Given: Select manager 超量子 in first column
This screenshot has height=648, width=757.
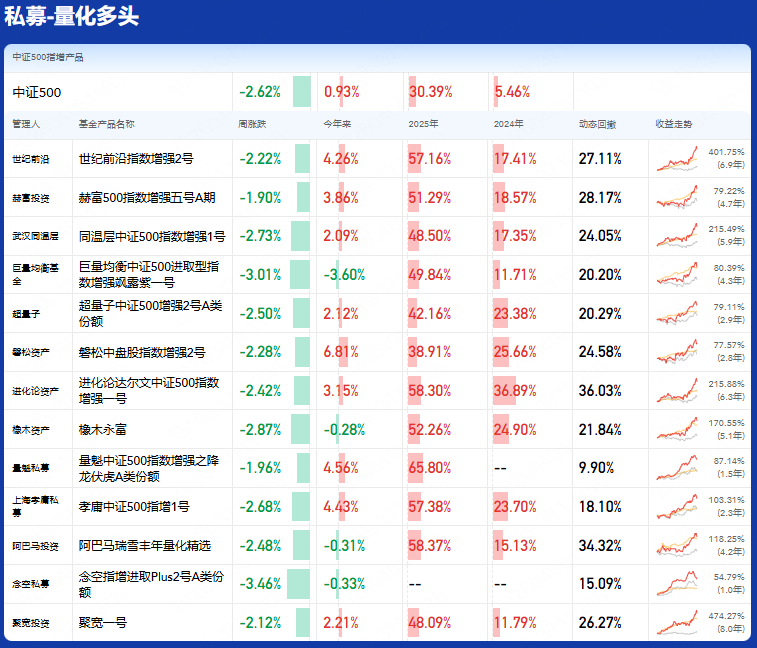Looking at the screenshot, I should pyautogui.click(x=25, y=314).
